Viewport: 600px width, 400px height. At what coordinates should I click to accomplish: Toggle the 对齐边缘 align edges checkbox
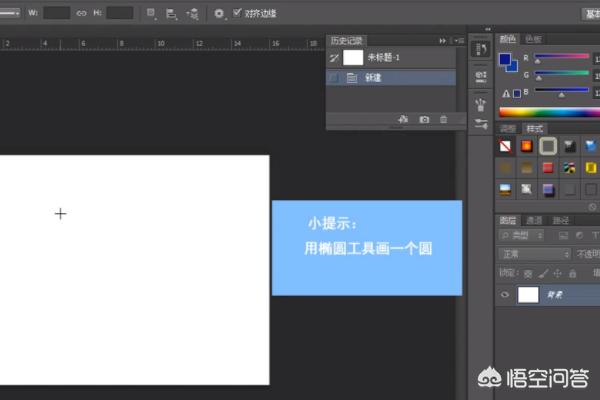[x=237, y=13]
